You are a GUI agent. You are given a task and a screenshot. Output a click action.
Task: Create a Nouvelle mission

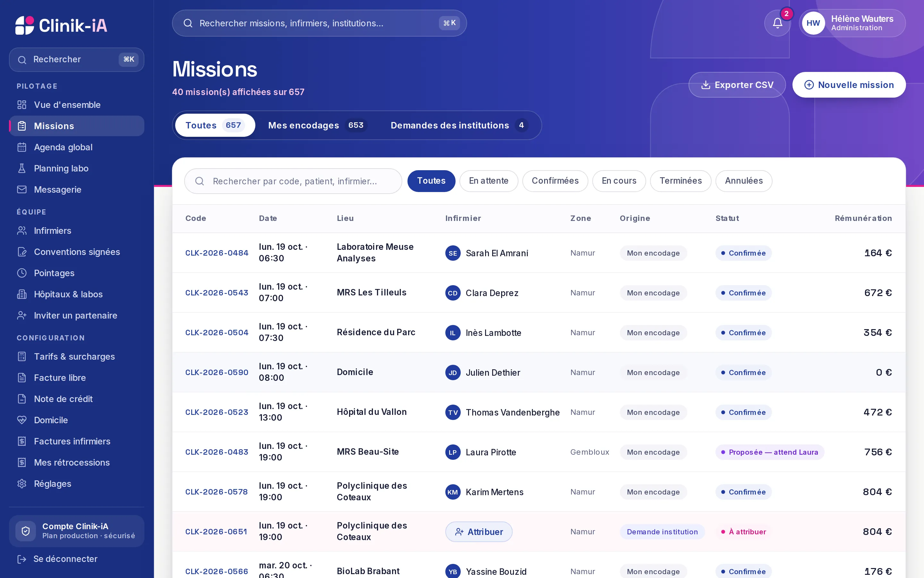pyautogui.click(x=849, y=85)
